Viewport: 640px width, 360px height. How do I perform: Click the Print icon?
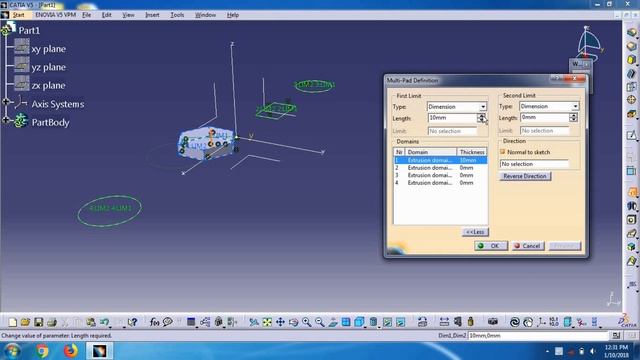pos(51,322)
